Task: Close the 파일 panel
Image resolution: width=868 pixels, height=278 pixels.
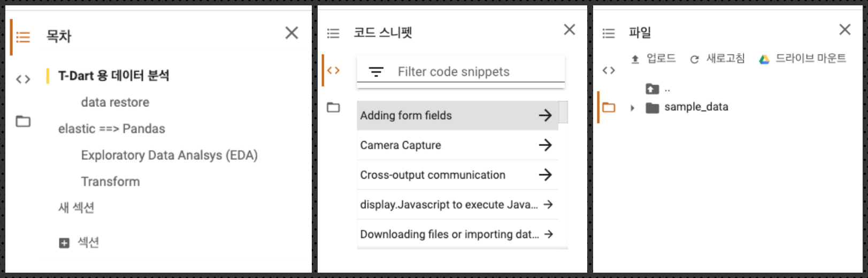Action: (x=845, y=30)
